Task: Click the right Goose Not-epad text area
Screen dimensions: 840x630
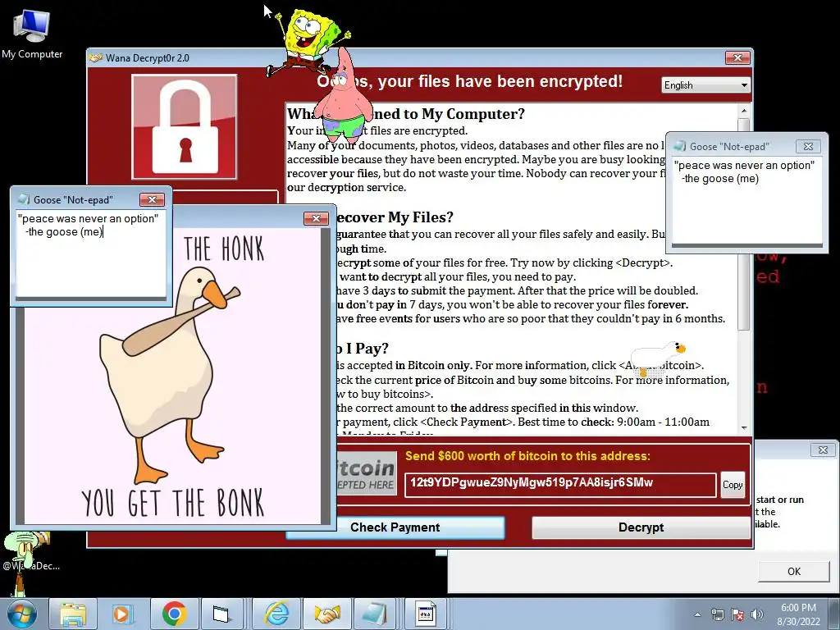Action: click(x=746, y=200)
